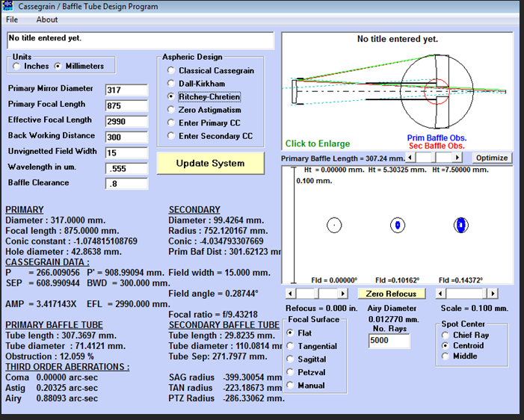The image size is (524, 420).
Task: Click the Primary Mirror Diameter input field
Action: 125,90
